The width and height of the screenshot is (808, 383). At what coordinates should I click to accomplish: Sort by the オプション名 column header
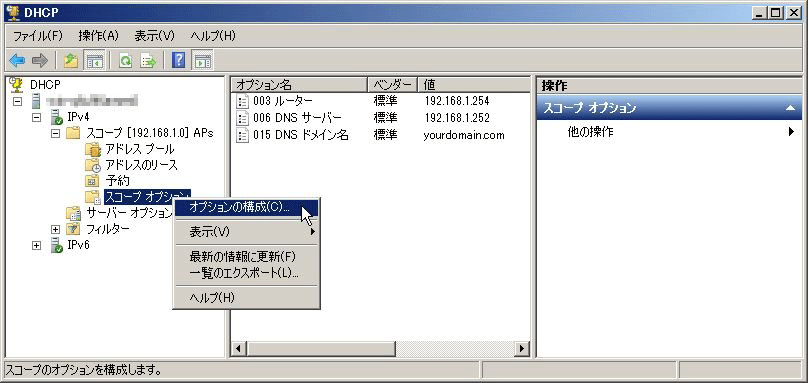coord(300,85)
